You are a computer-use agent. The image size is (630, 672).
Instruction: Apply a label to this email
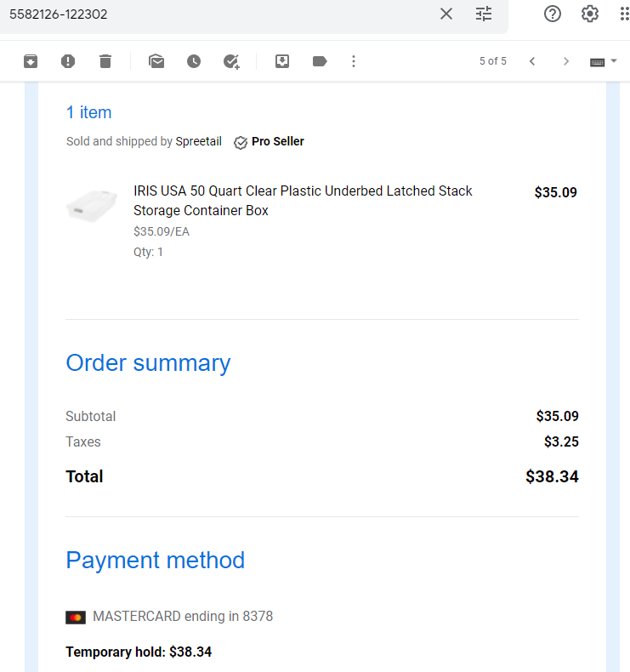tap(320, 61)
